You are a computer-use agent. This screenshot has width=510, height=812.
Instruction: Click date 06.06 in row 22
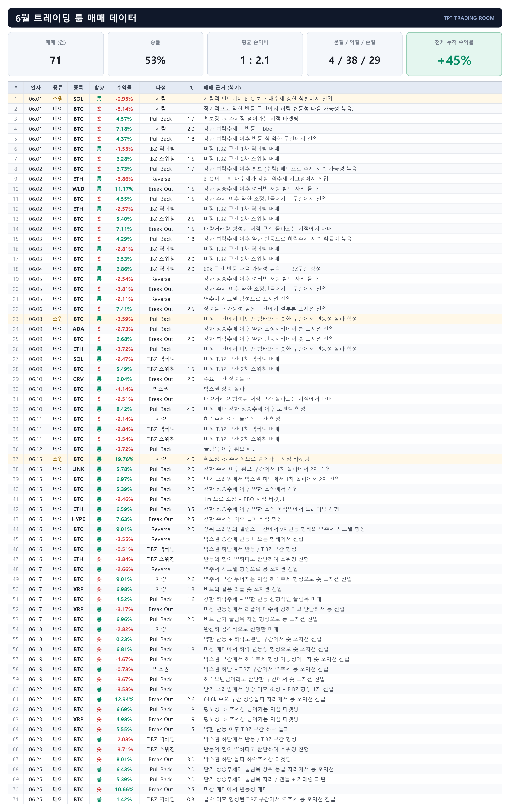[35, 309]
